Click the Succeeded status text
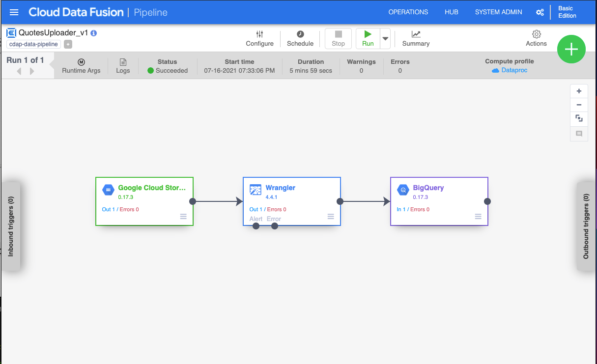The image size is (597, 364). coord(171,71)
